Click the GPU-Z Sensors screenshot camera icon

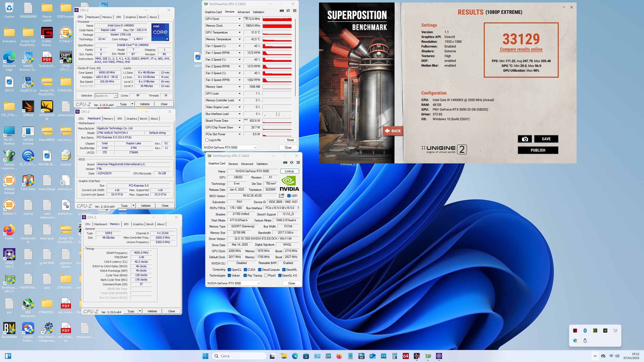click(x=282, y=11)
